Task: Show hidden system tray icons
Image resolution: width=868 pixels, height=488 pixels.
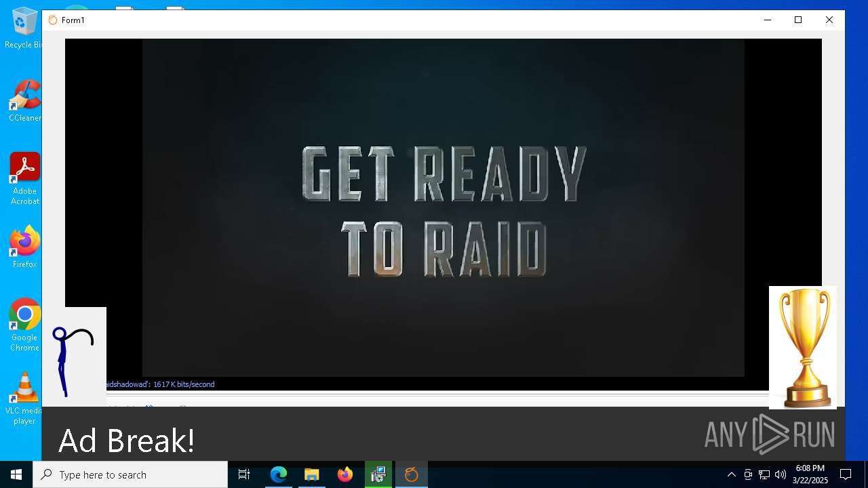Action: click(732, 474)
